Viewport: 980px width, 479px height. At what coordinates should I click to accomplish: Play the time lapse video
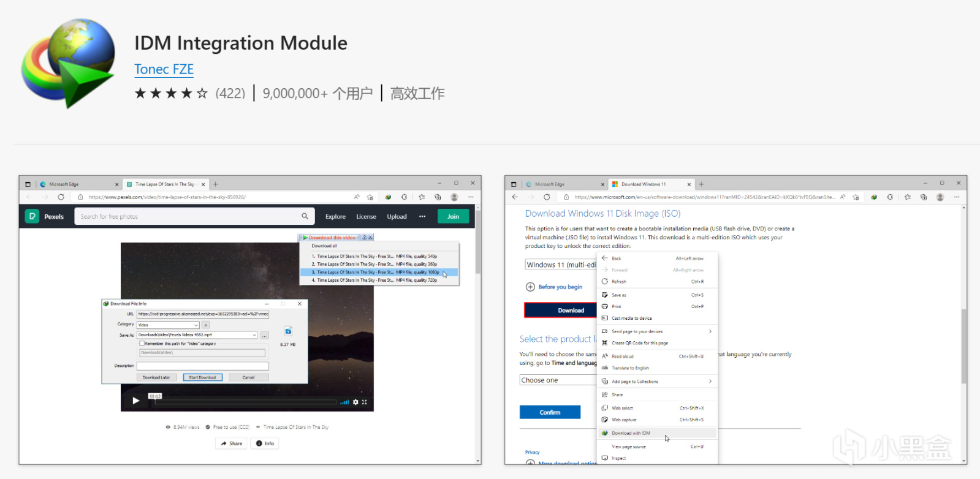tap(136, 401)
